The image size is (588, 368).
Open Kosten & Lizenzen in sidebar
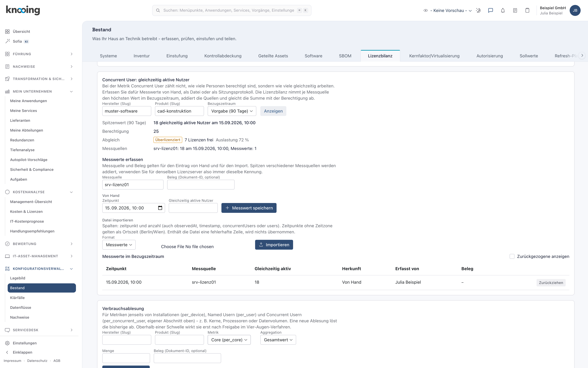coord(26,211)
